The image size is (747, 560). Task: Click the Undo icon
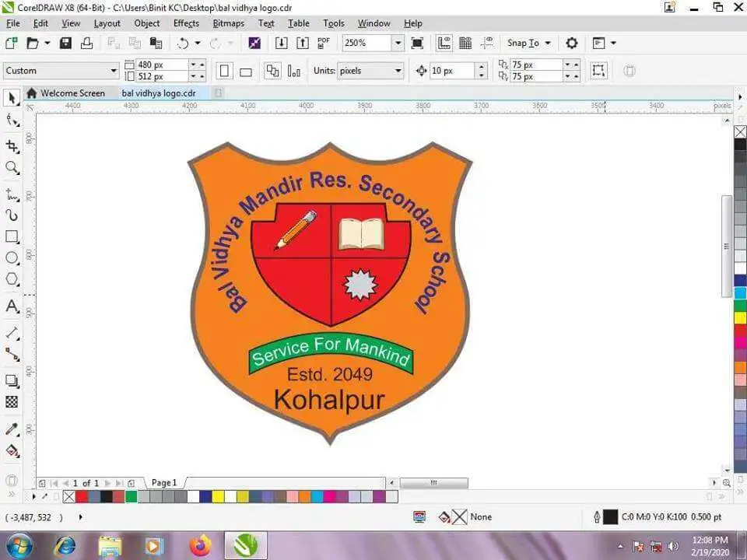tap(183, 44)
